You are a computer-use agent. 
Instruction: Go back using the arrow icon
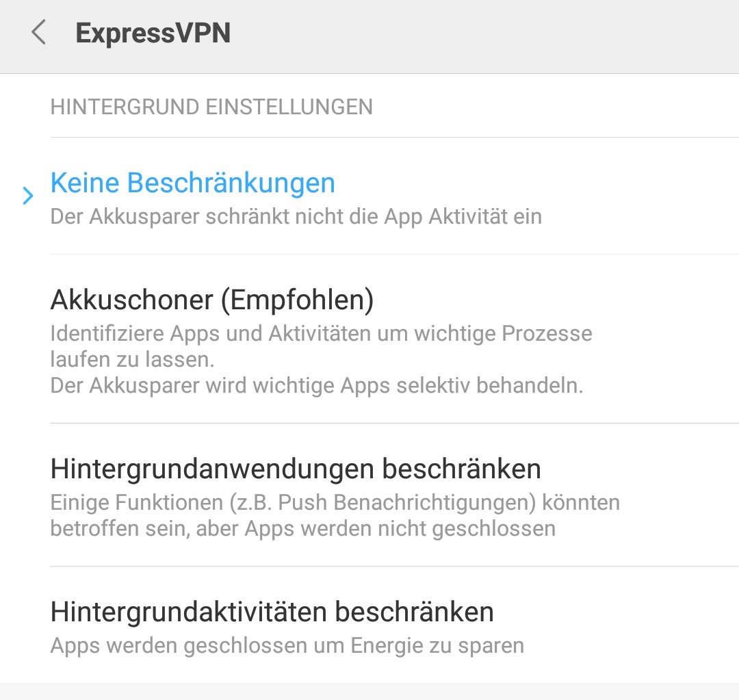[x=38, y=32]
